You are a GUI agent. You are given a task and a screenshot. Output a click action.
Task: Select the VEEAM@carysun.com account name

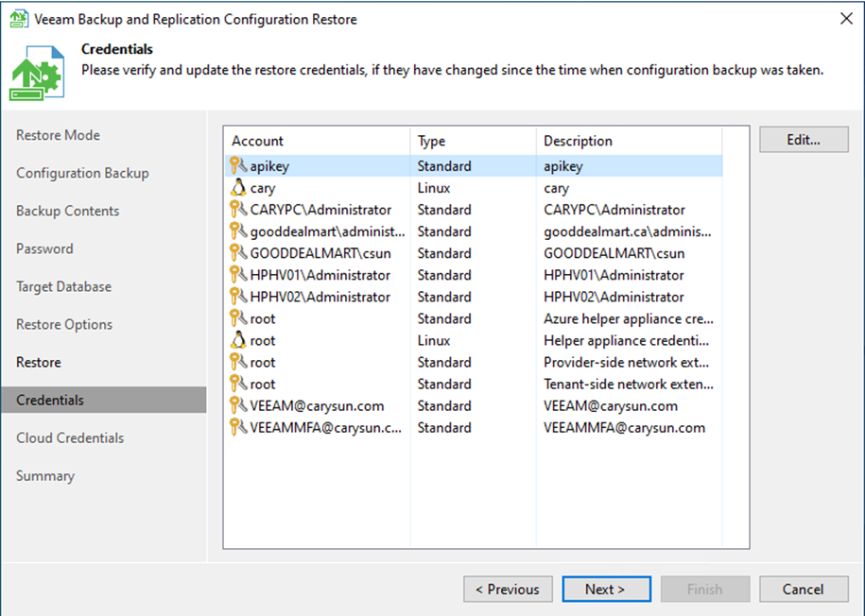click(318, 406)
